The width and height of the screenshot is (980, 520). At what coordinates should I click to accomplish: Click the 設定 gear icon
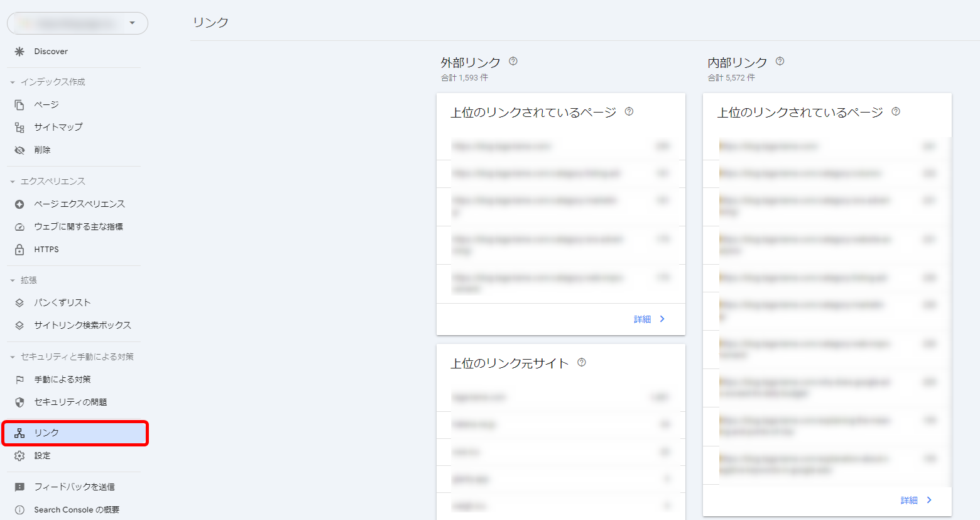(19, 456)
